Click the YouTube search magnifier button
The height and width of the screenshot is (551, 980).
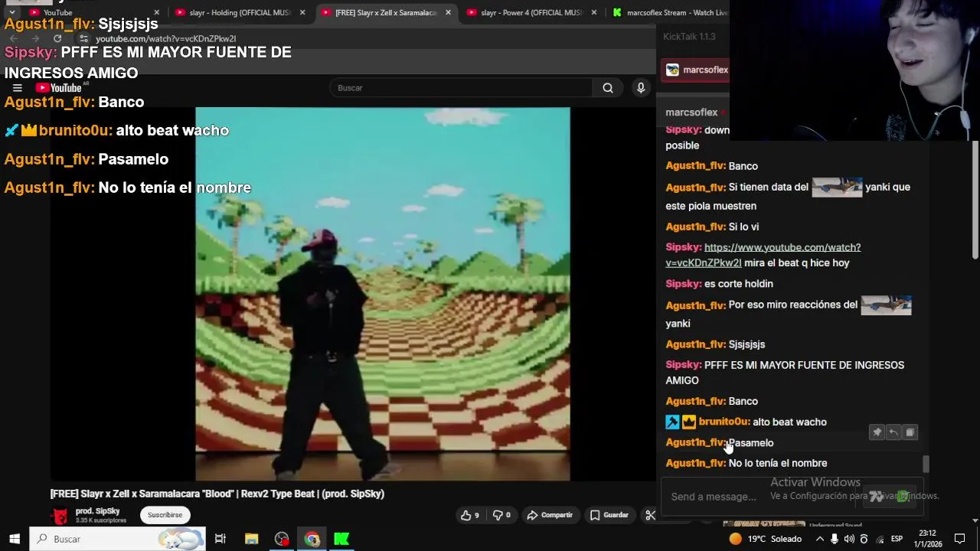pos(608,88)
